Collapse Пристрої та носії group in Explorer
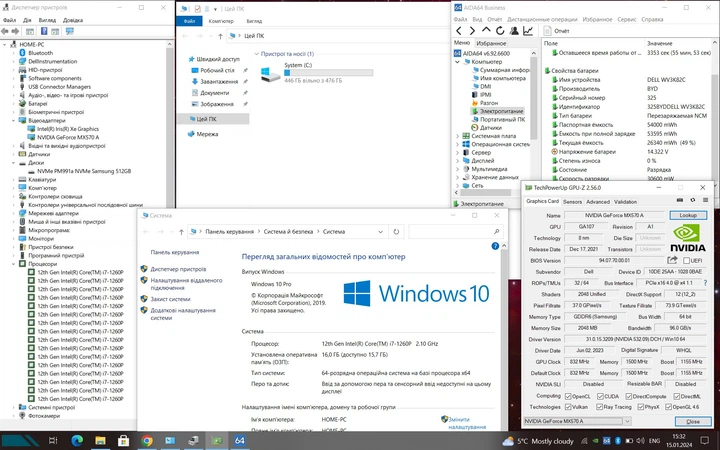This screenshot has width=720, height=450. click(256, 54)
